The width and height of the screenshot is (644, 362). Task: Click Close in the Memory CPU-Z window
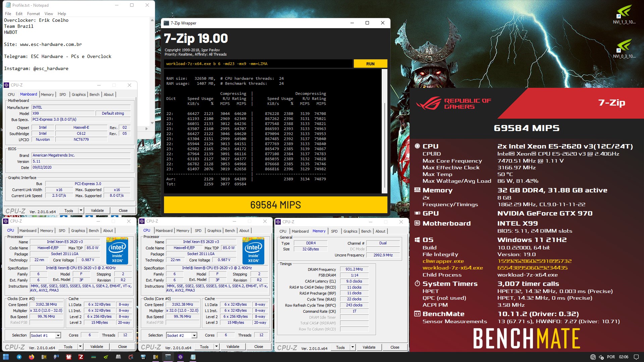395,347
